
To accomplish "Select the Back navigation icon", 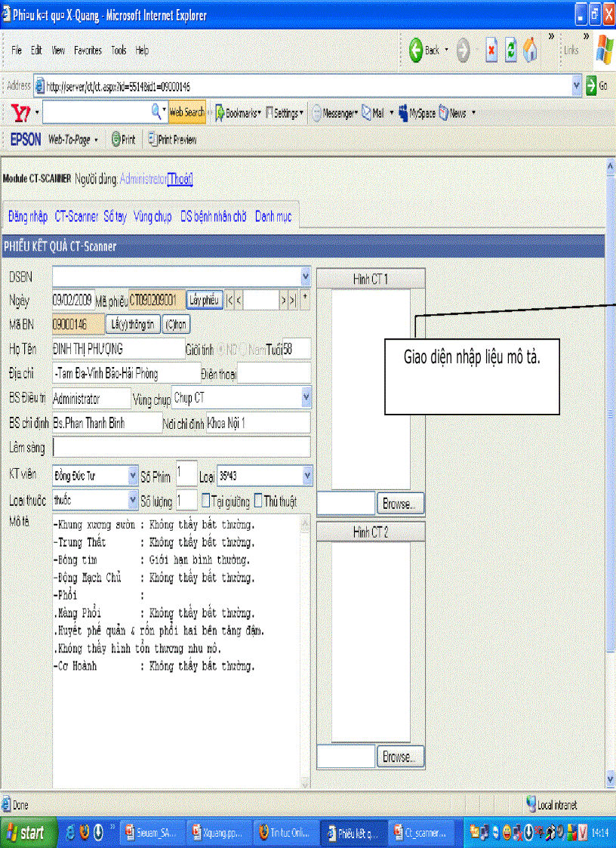I will click(416, 51).
